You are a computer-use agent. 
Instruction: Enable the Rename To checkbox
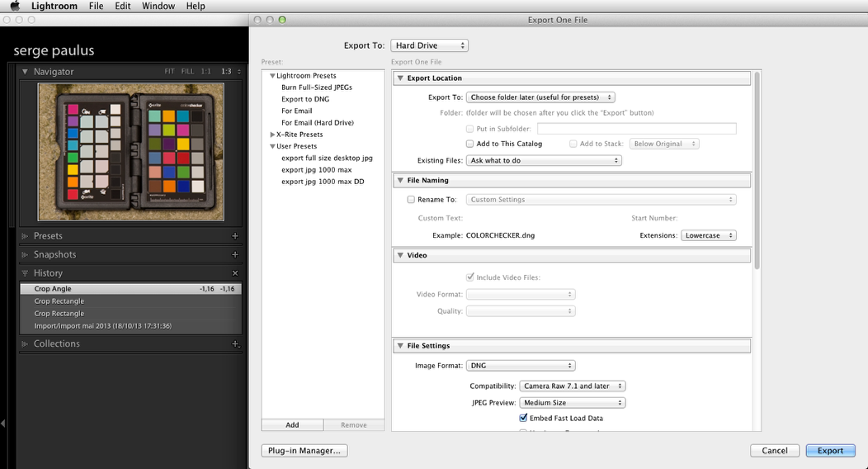click(x=411, y=199)
